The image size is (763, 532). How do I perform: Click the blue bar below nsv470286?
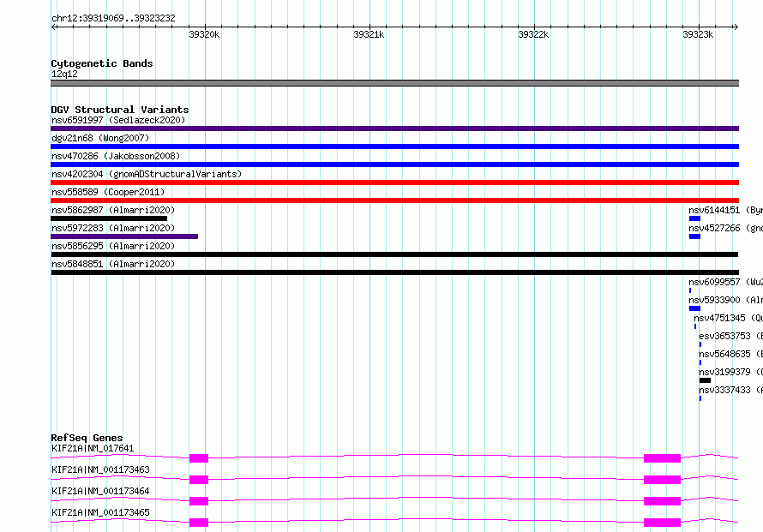pyautogui.click(x=394, y=164)
